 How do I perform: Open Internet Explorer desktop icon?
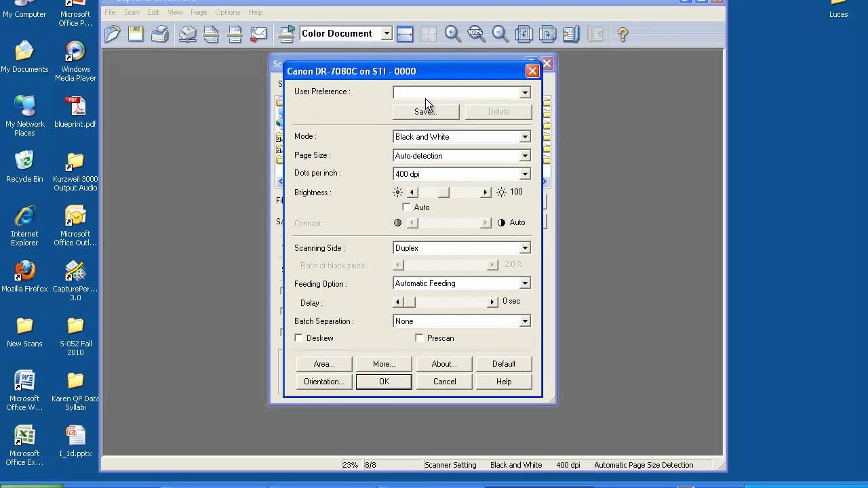tap(24, 226)
